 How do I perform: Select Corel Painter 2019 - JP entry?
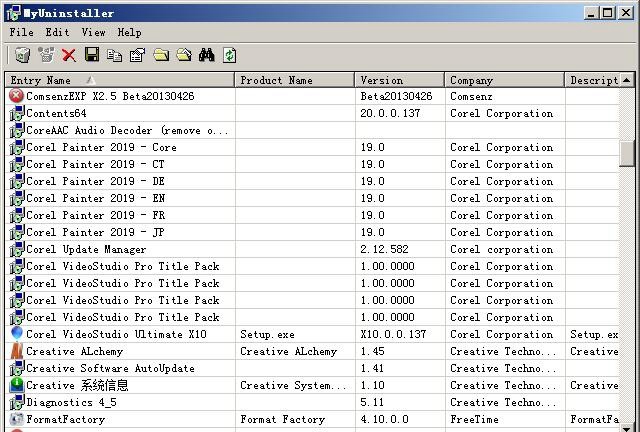95,232
